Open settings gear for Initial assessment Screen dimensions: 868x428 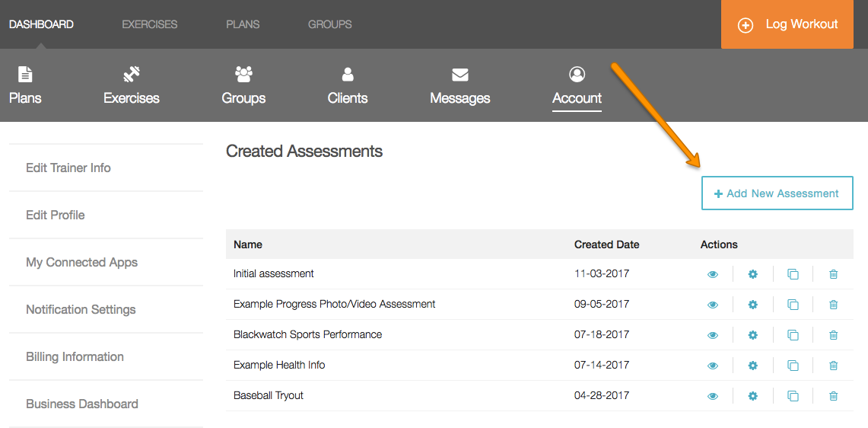pos(753,274)
